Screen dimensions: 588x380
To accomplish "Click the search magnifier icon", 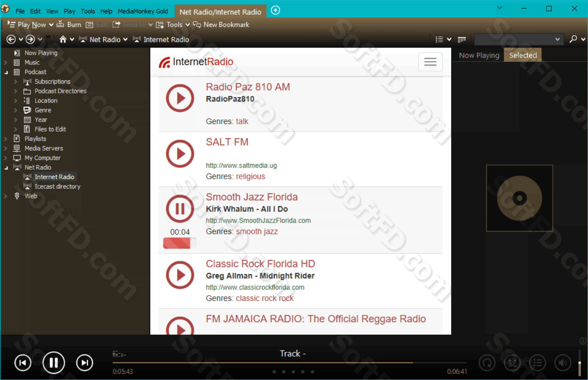I will point(573,40).
